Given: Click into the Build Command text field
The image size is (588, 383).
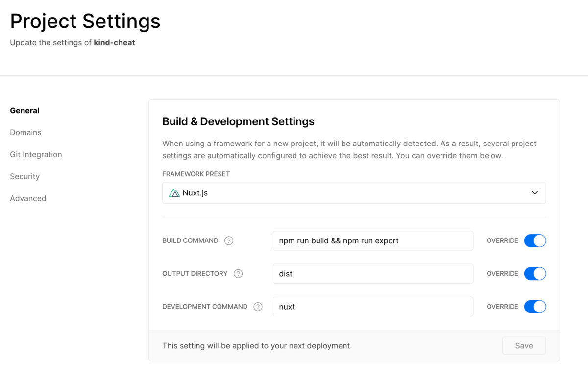Looking at the screenshot, I should (373, 240).
